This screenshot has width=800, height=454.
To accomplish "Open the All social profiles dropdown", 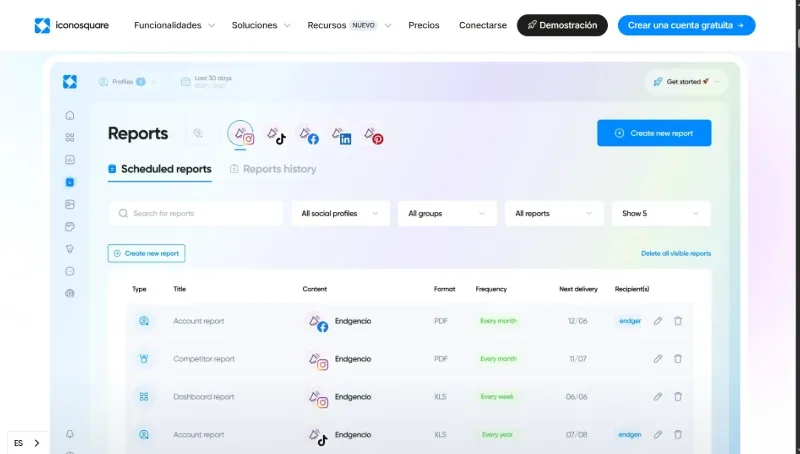I will (340, 213).
